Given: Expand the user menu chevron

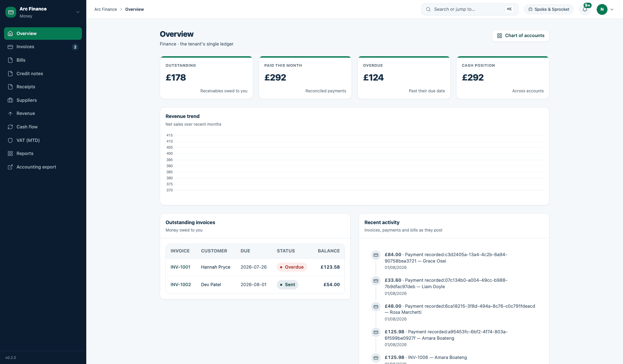Looking at the screenshot, I should (x=612, y=9).
